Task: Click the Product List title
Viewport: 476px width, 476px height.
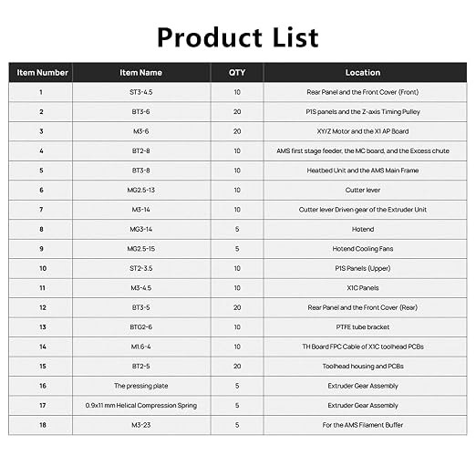Action: tap(238, 37)
